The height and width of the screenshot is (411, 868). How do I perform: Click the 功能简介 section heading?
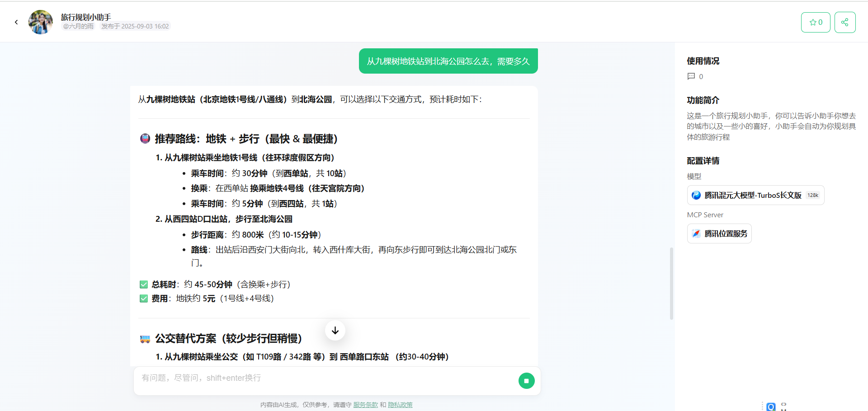pos(703,100)
